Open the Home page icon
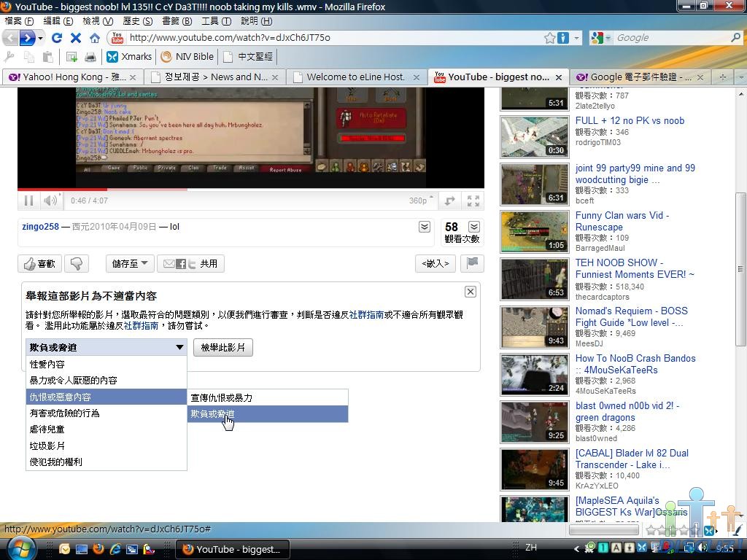This screenshot has width=747, height=560. point(95,38)
